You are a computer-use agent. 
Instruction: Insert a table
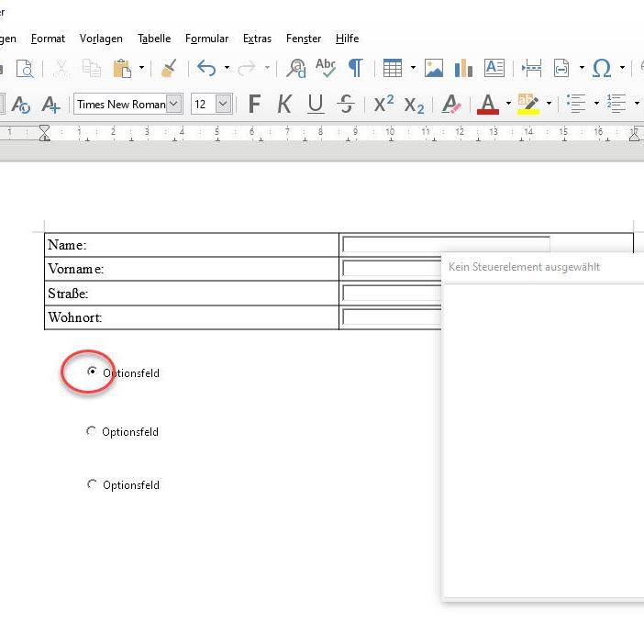coord(393,68)
